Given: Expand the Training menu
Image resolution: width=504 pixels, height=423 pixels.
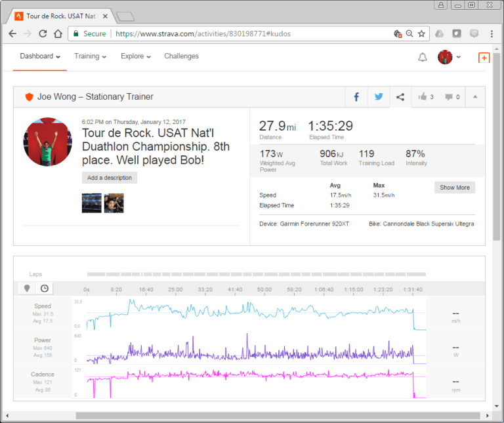Looking at the screenshot, I should 91,56.
